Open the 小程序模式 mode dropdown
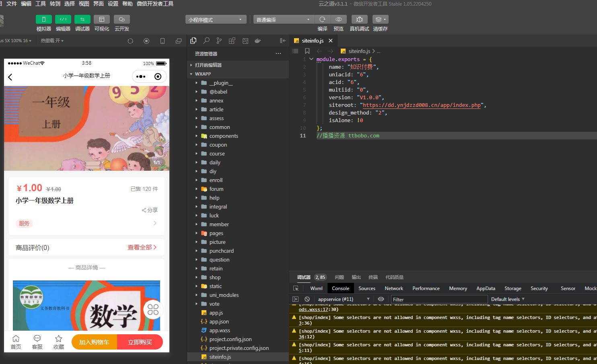597x364 pixels. (x=216, y=19)
